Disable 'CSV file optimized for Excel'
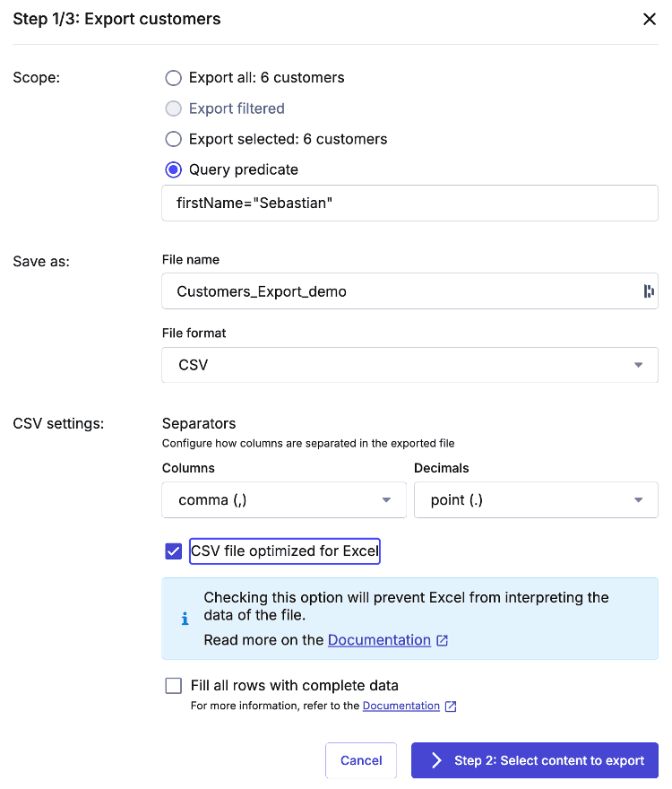The image size is (672, 789). tap(173, 551)
